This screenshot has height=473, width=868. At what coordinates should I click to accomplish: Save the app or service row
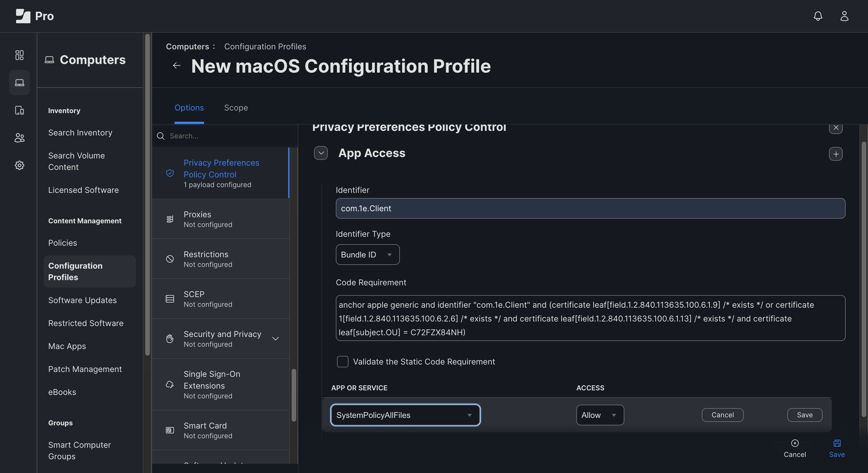tap(804, 415)
